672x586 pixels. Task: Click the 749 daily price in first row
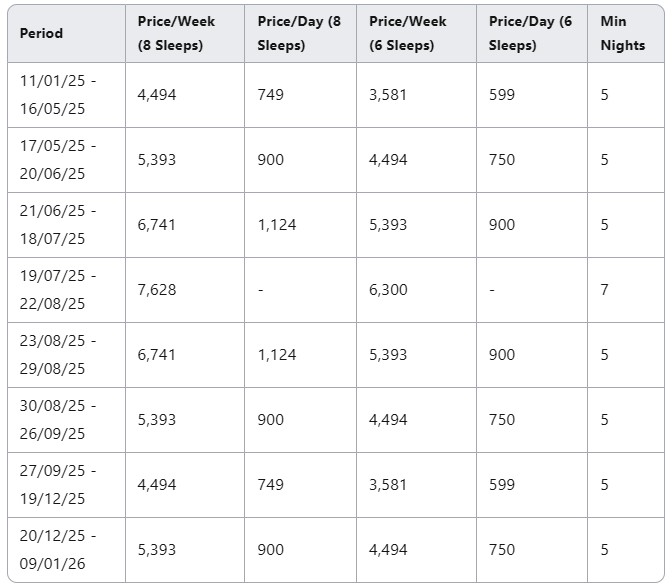[x=270, y=95]
